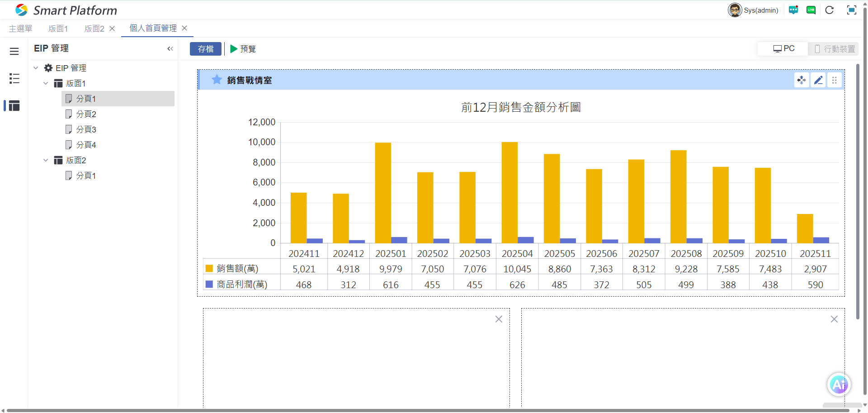The image size is (868, 413).
Task: Click the pencil edit icon on widget header
Action: coord(818,80)
